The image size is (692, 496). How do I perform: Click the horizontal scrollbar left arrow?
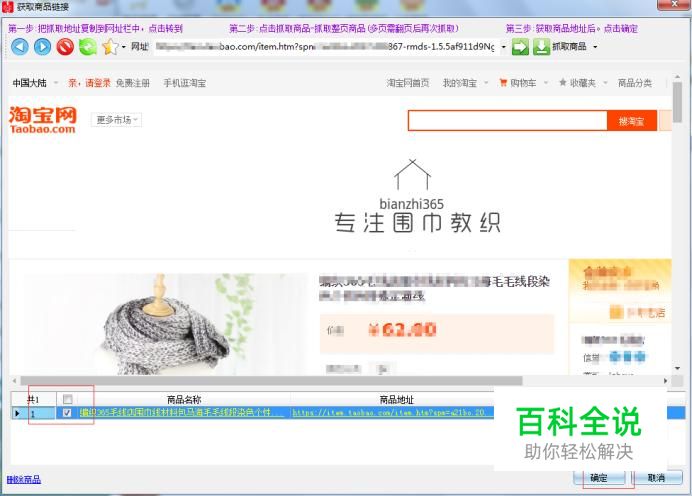tap(15, 380)
